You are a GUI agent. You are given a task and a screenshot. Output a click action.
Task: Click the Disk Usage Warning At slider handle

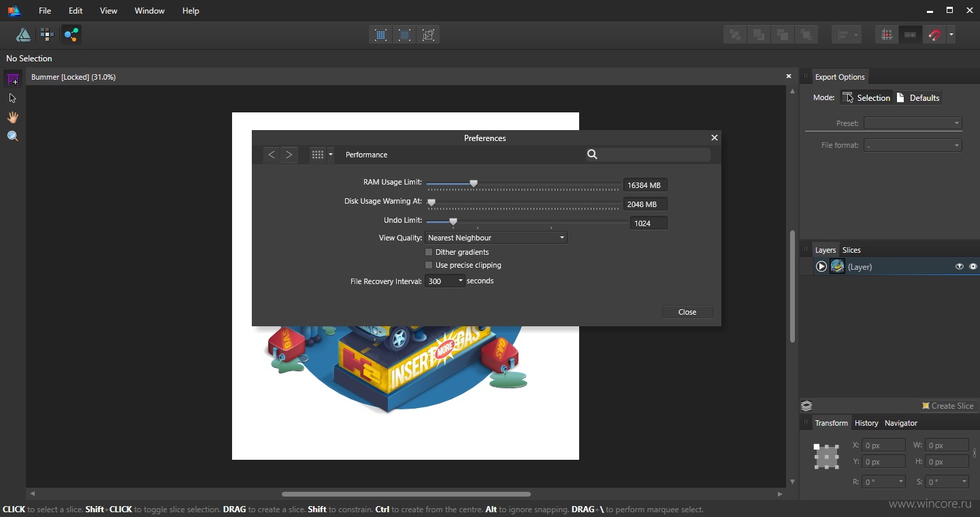point(431,202)
